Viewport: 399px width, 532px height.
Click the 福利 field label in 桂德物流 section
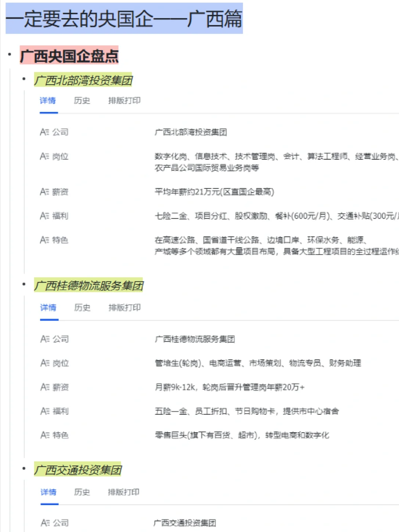point(61,411)
